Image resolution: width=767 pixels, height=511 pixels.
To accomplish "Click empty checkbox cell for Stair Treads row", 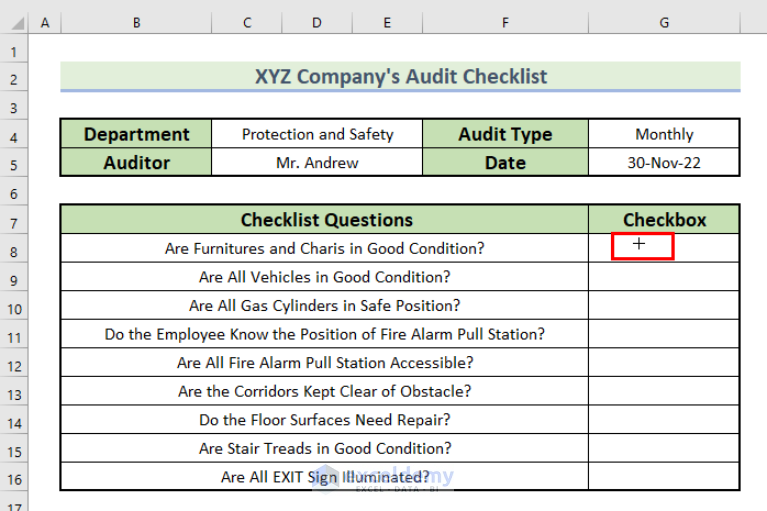I will click(x=664, y=448).
